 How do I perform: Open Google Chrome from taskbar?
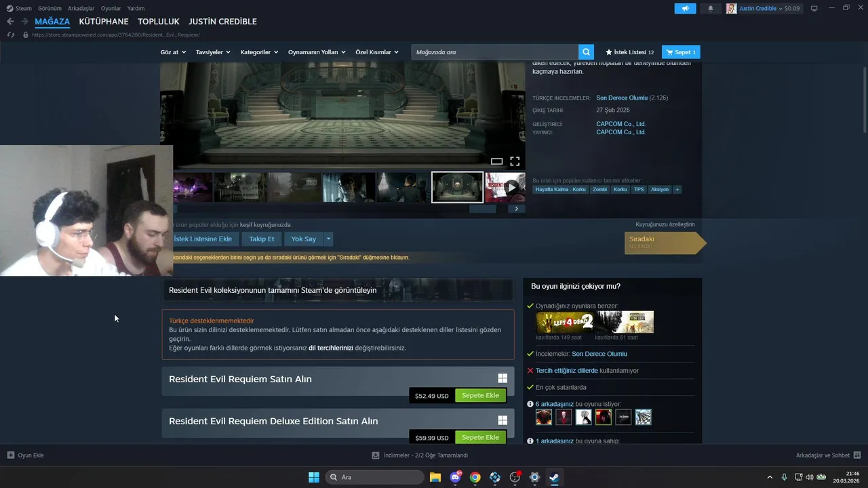(x=475, y=477)
